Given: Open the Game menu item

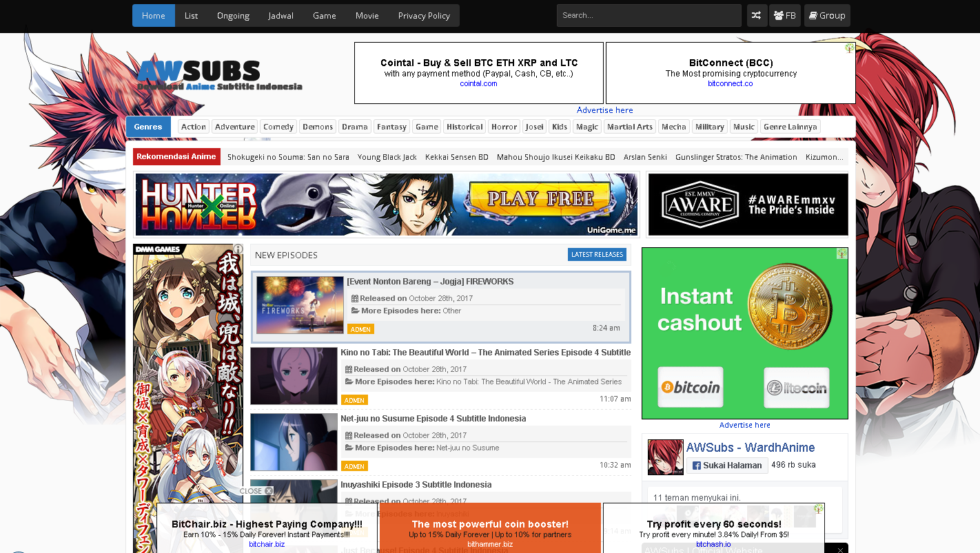Looking at the screenshot, I should (x=325, y=15).
